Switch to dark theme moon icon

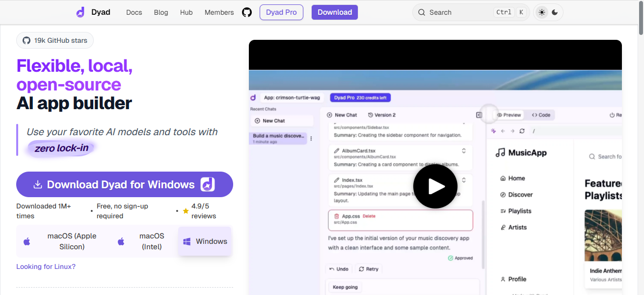click(x=555, y=12)
